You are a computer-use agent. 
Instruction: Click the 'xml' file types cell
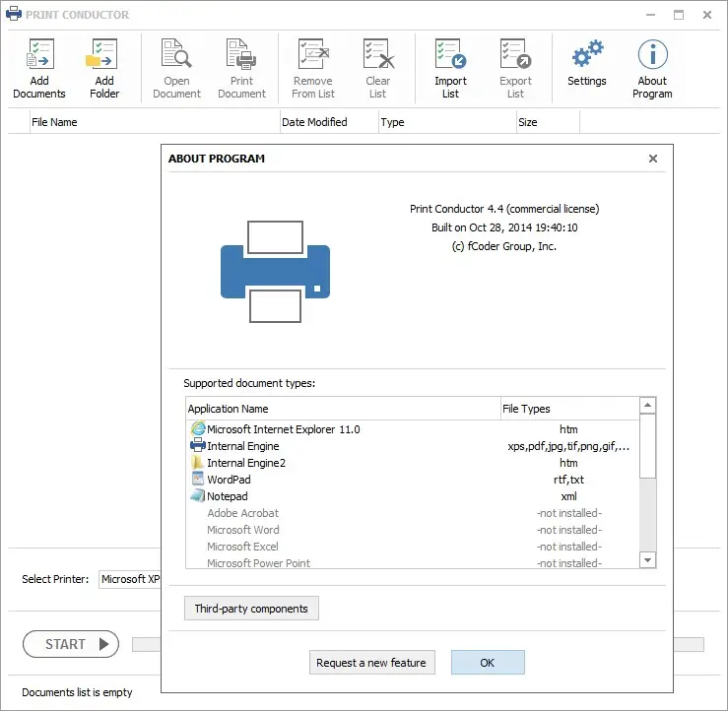568,496
